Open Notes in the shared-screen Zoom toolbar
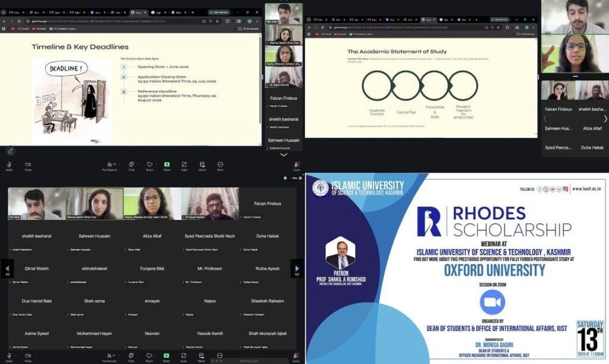 coord(202,166)
